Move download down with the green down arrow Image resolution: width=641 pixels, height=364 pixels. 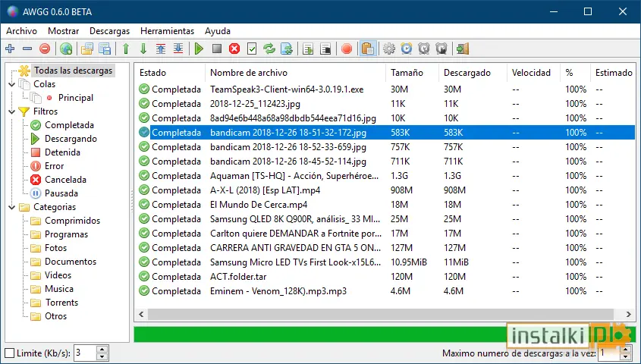143,49
